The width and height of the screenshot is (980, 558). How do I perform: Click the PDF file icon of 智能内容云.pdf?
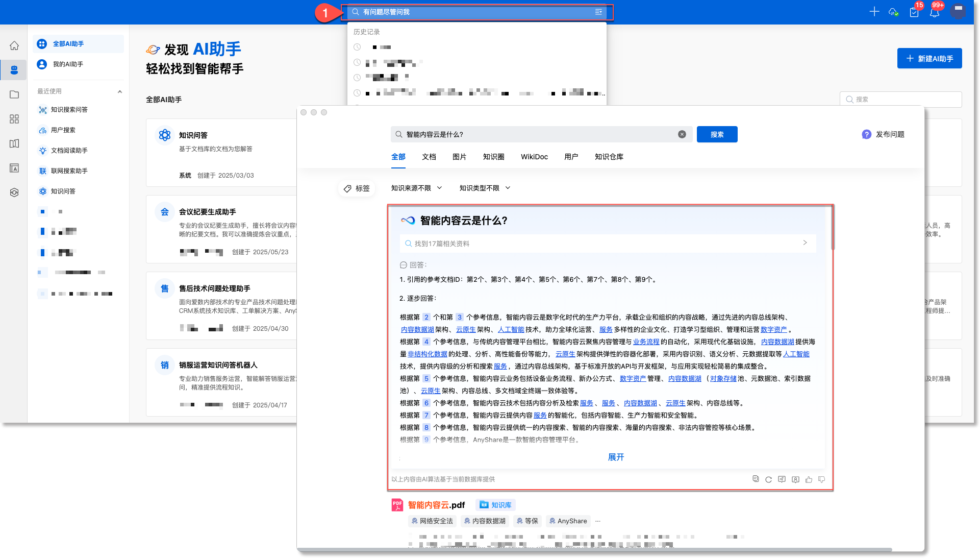(397, 505)
